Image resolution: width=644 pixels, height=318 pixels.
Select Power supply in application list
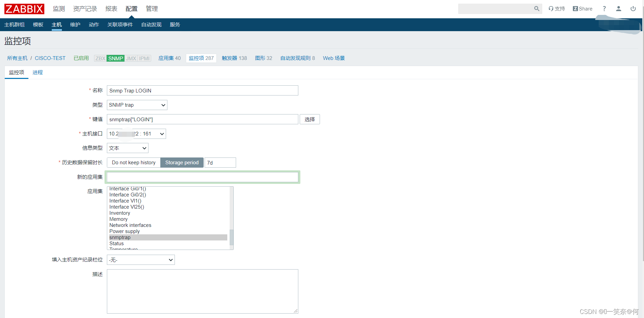pyautogui.click(x=168, y=231)
